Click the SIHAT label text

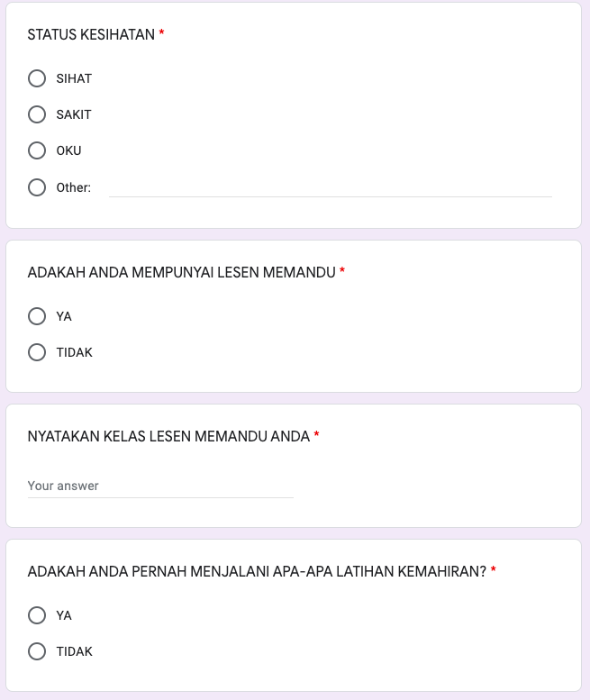click(74, 78)
